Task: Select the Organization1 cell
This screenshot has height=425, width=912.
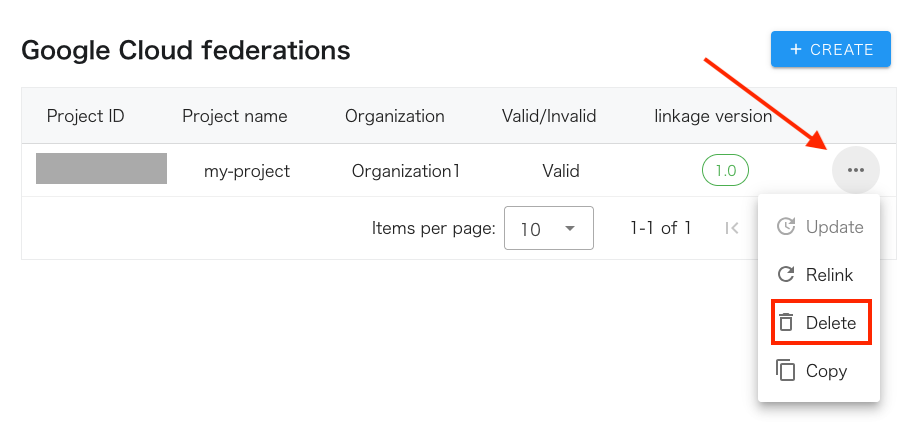Action: [x=406, y=171]
